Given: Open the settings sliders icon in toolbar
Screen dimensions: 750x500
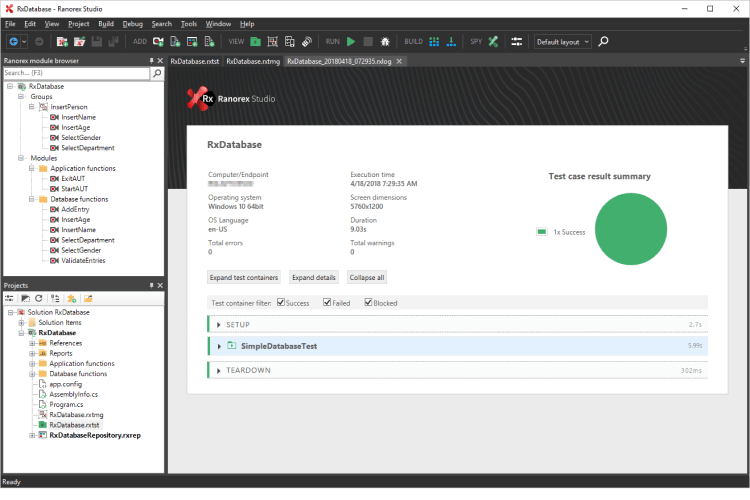Looking at the screenshot, I should tap(517, 42).
